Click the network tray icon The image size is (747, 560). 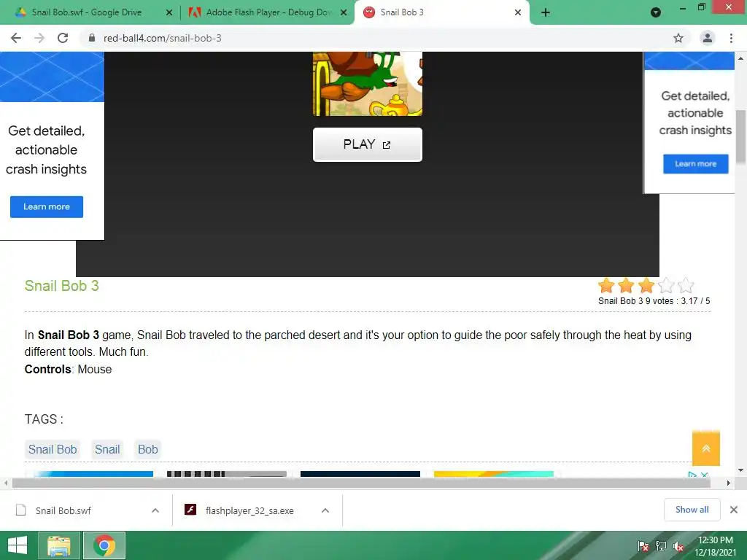[661, 546]
